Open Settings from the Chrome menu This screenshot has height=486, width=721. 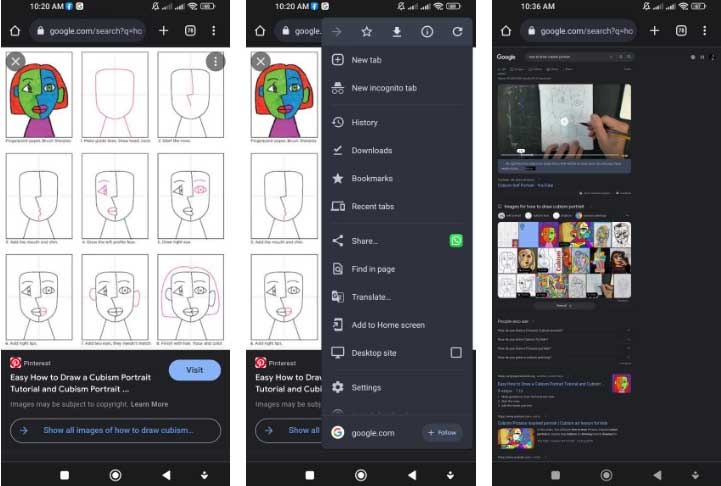pyautogui.click(x=366, y=387)
